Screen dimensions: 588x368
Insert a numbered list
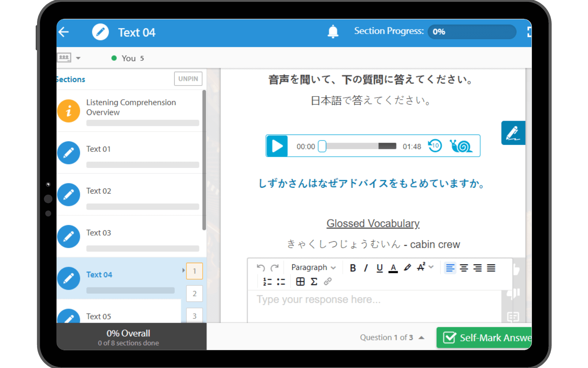pyautogui.click(x=267, y=282)
